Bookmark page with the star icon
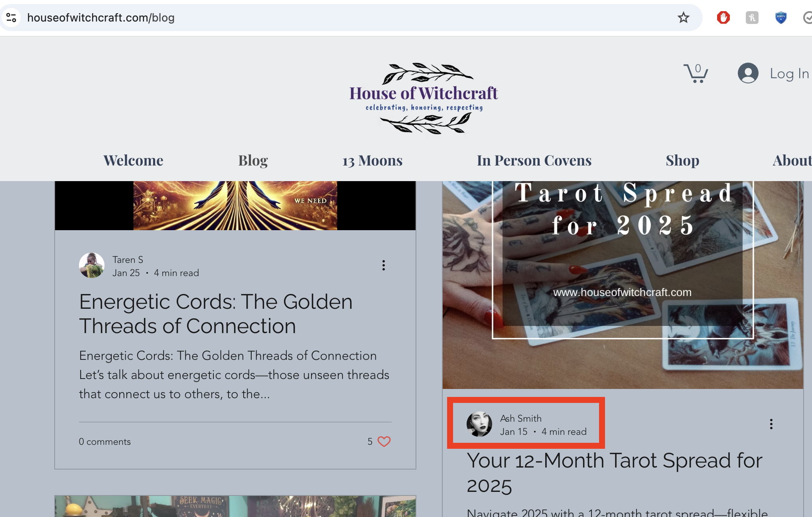Screen dimensions: 812x517 683,18
